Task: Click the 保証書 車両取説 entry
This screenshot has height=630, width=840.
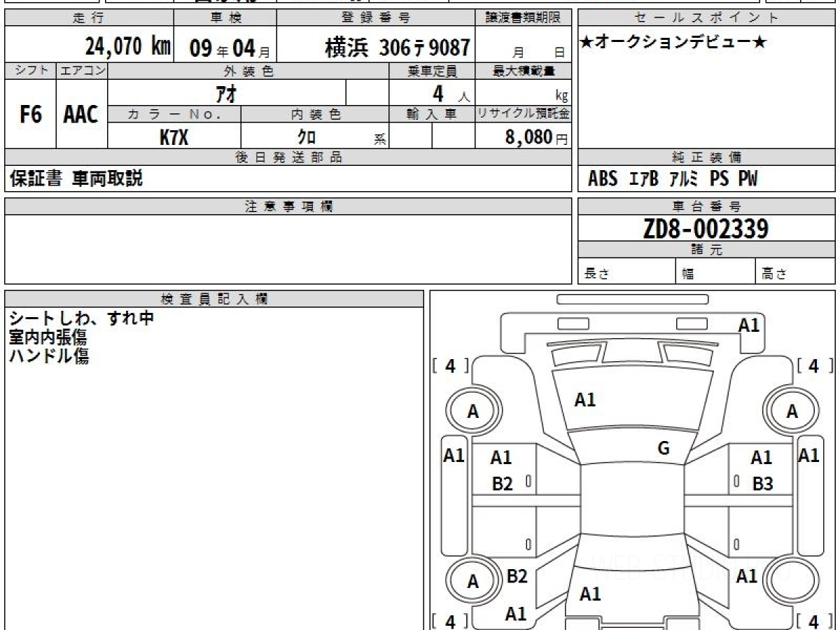Action: click(76, 178)
